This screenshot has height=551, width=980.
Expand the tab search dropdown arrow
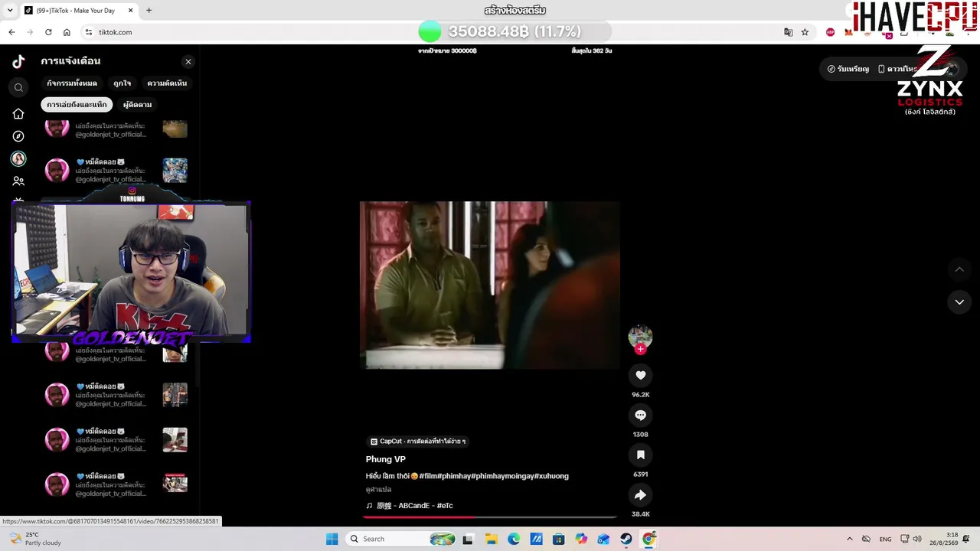coord(9,11)
